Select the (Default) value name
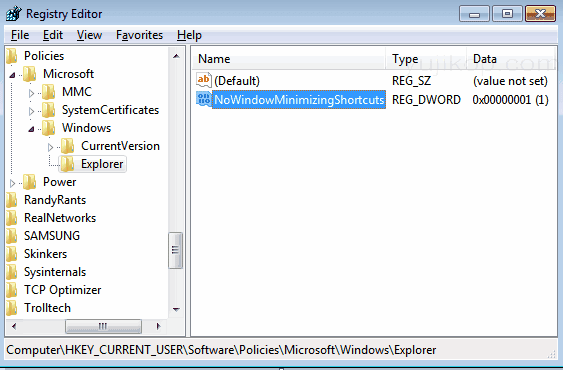Screen dimensions: 563x370 click(237, 81)
